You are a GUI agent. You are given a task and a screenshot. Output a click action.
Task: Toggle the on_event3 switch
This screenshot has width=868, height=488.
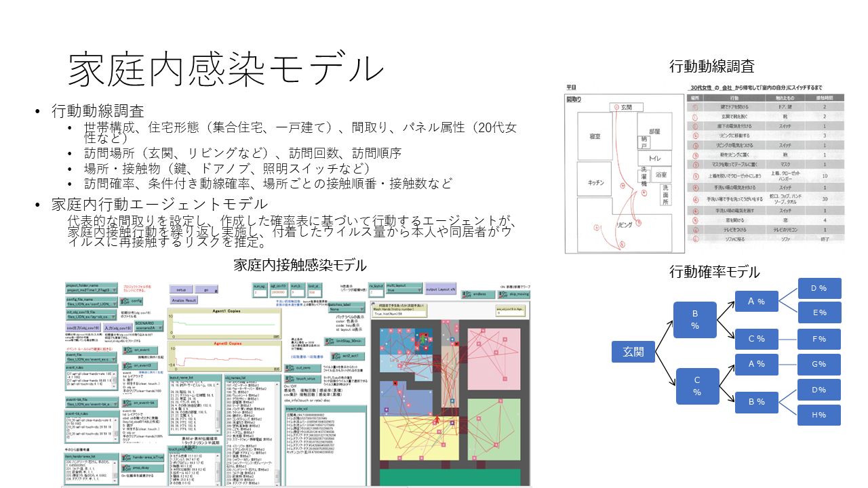point(140,365)
